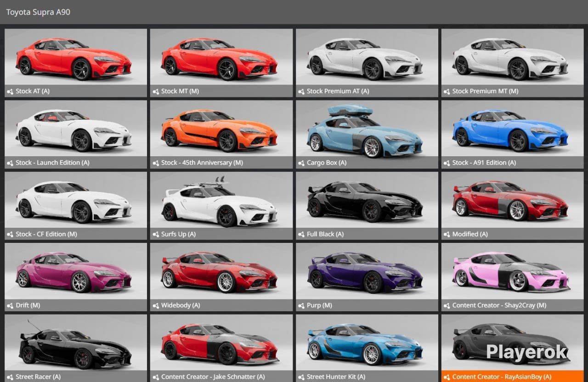Choose the white Stock Premium MT (M) car image
This screenshot has width=588, height=382.
(512, 57)
